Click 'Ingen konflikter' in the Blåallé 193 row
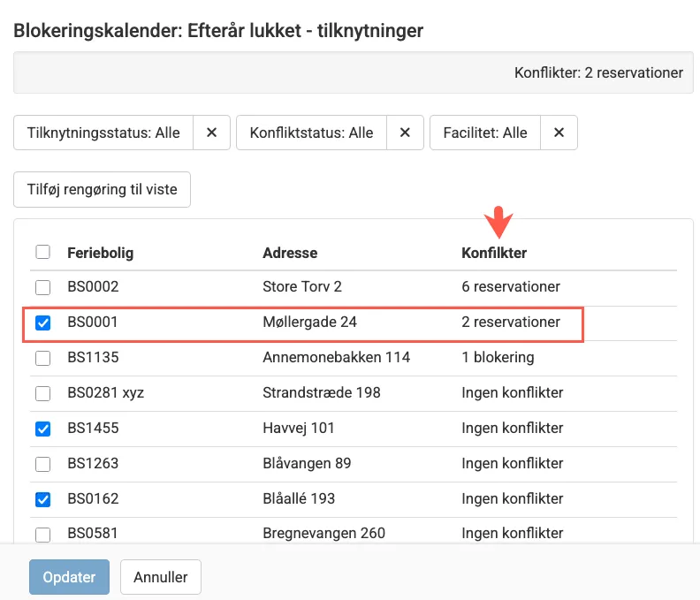The height and width of the screenshot is (600, 700). pos(513,498)
